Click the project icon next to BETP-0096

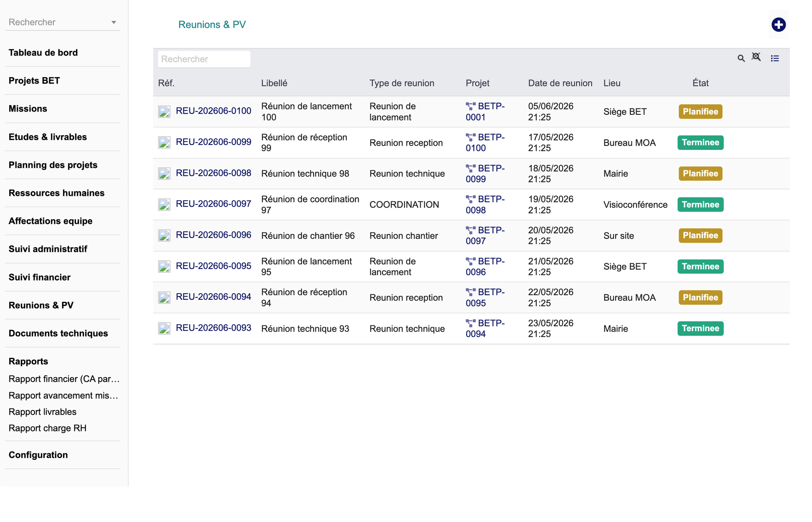coord(471,261)
